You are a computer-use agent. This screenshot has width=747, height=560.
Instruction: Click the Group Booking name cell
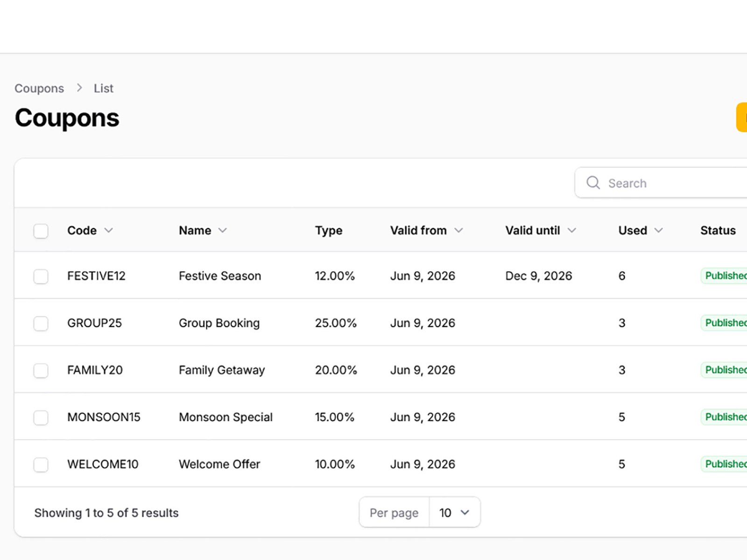[219, 323]
